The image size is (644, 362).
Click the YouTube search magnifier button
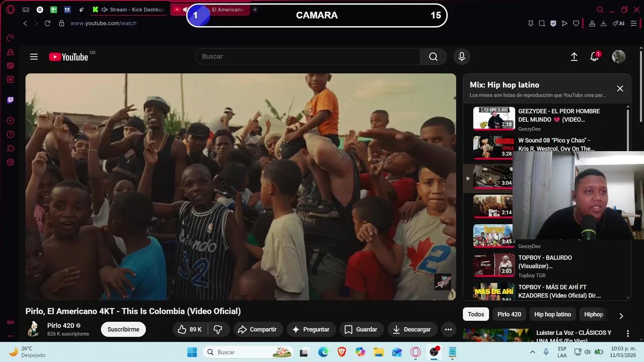tap(433, 56)
